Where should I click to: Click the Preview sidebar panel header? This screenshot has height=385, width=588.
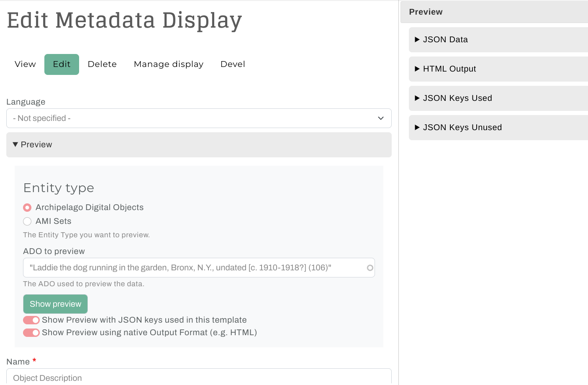coord(494,12)
